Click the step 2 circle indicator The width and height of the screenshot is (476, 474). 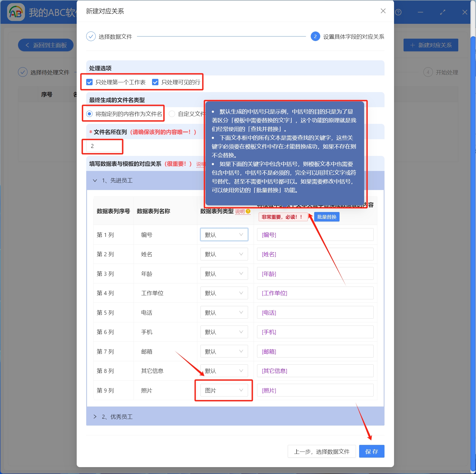point(315,37)
